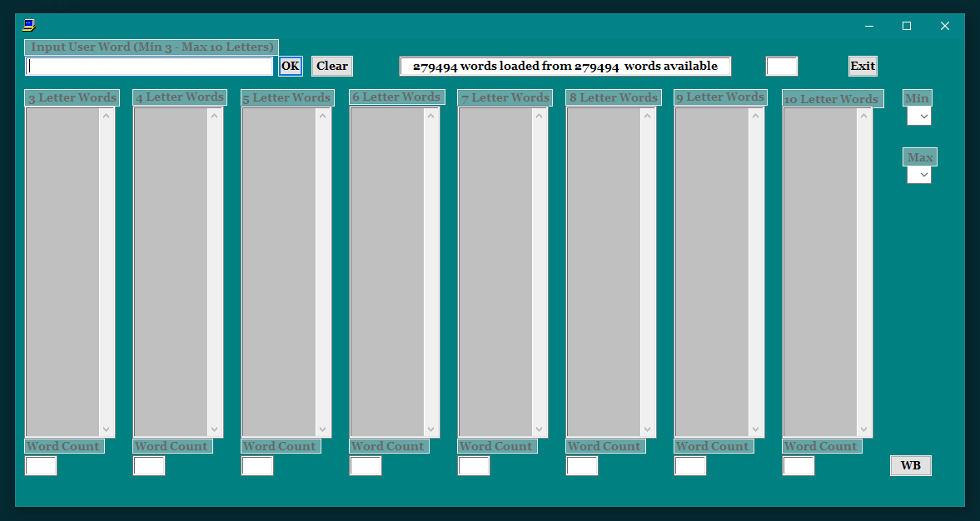Click scroll down arrow in 9 Letter Words list

point(755,429)
